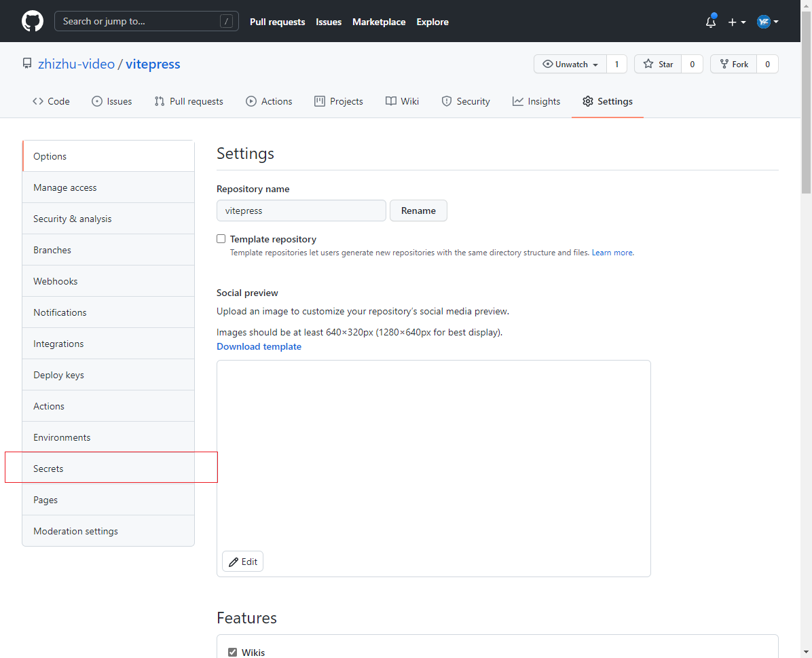Click the stargazers count 0
The height and width of the screenshot is (658, 812).
pos(692,65)
